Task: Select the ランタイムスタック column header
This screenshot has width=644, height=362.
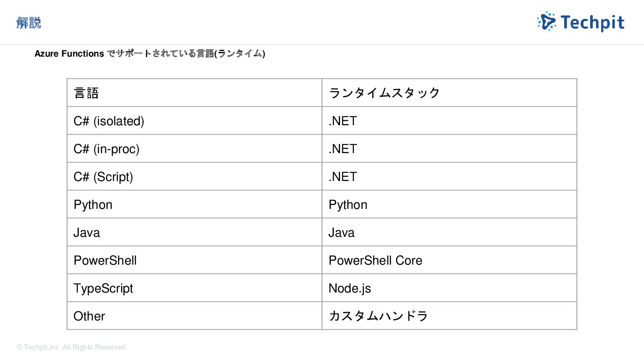Action: tap(449, 93)
